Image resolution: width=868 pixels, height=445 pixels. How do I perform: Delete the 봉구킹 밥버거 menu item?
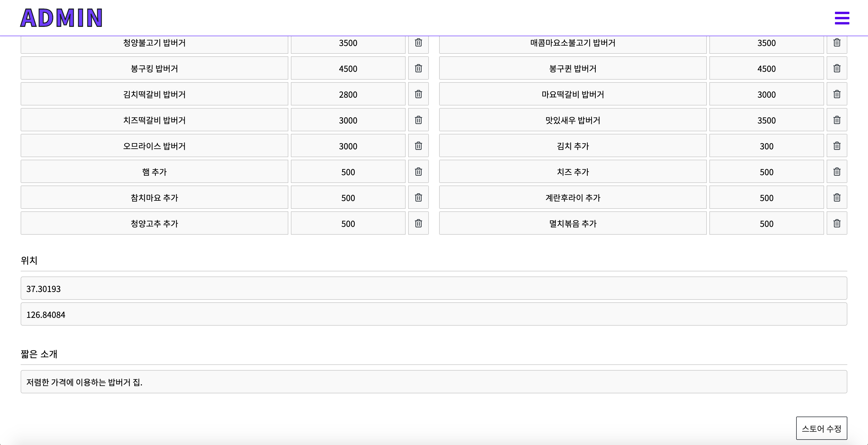418,68
